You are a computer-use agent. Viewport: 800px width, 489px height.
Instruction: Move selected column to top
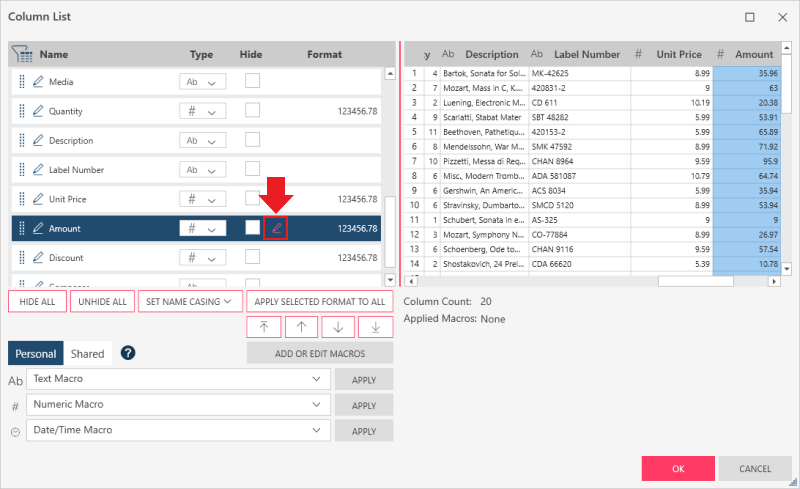(264, 327)
